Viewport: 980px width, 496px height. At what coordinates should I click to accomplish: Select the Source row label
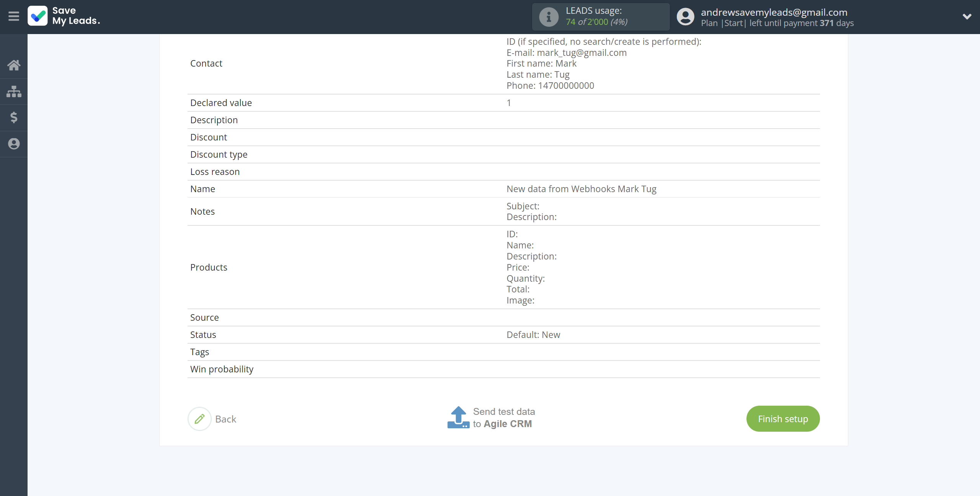pyautogui.click(x=204, y=318)
